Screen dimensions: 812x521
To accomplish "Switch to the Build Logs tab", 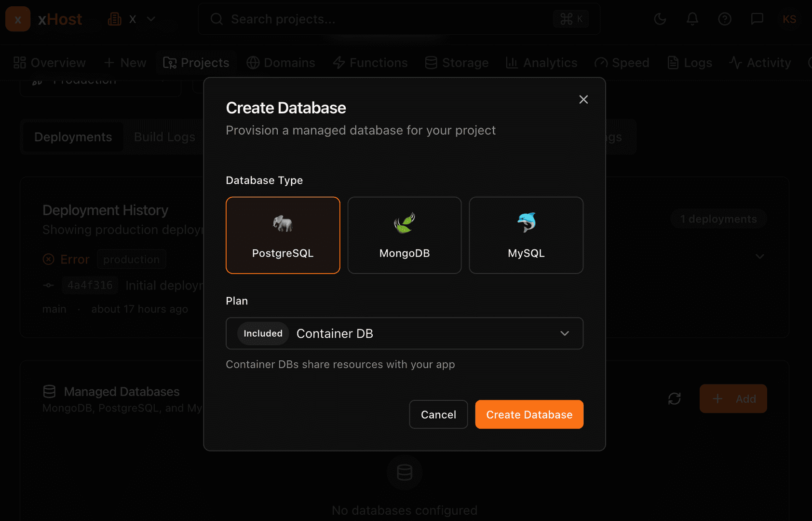I will click(x=164, y=137).
